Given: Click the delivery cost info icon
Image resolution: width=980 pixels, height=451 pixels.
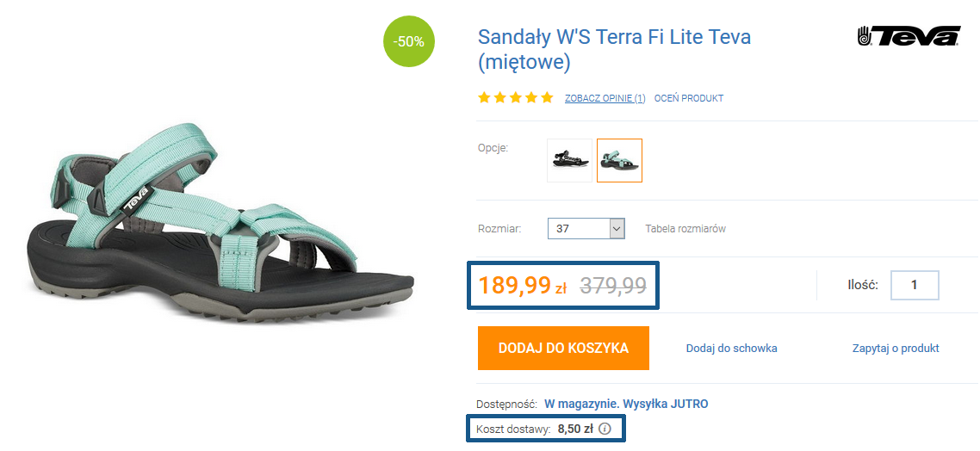Looking at the screenshot, I should point(605,429).
